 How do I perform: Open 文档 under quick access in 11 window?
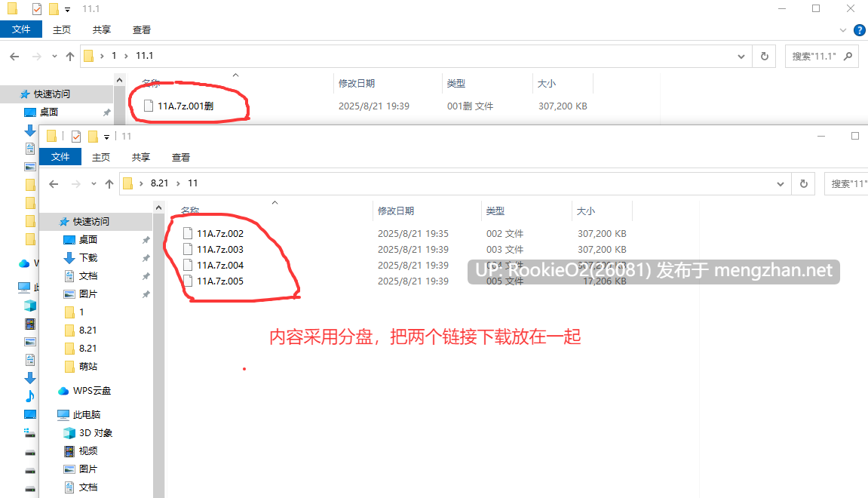point(88,276)
